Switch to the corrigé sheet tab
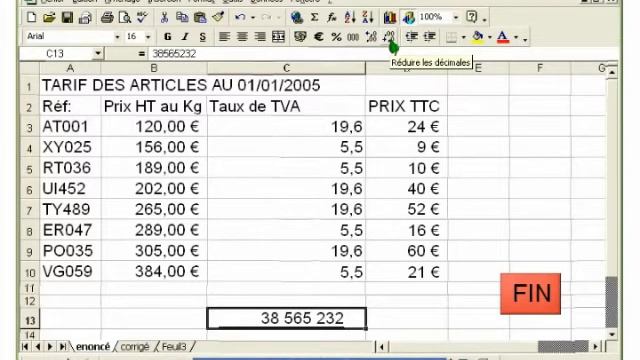640x360 pixels. tap(135, 347)
